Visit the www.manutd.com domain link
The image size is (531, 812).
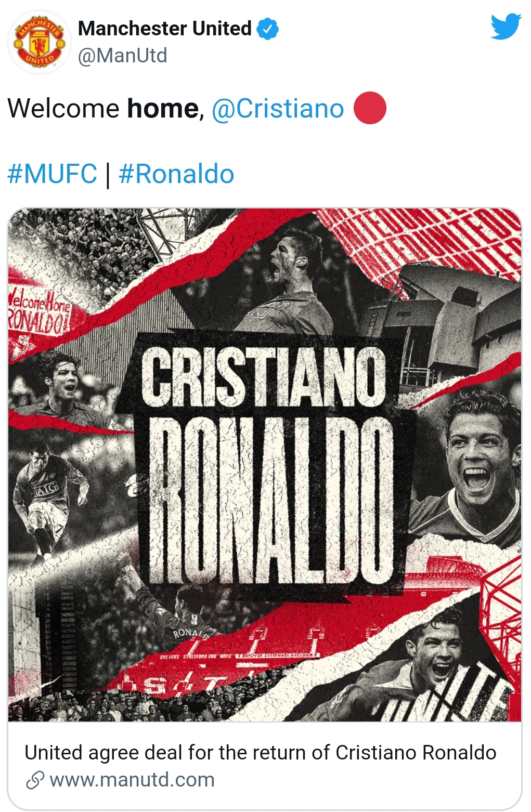click(132, 780)
